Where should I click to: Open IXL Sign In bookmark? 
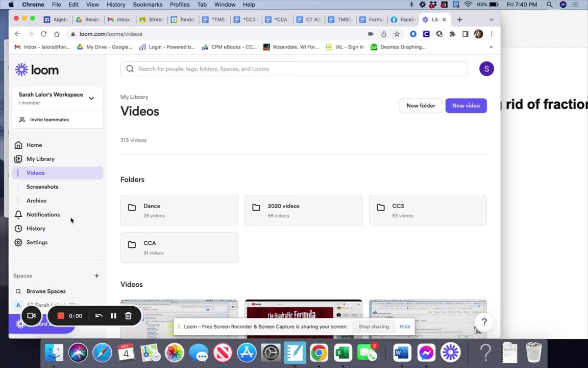345,47
